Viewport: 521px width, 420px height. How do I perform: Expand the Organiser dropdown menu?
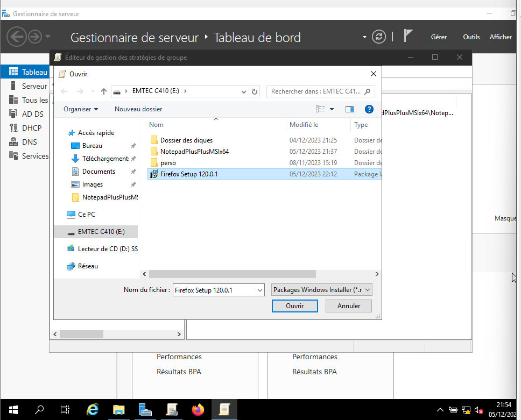[81, 109]
